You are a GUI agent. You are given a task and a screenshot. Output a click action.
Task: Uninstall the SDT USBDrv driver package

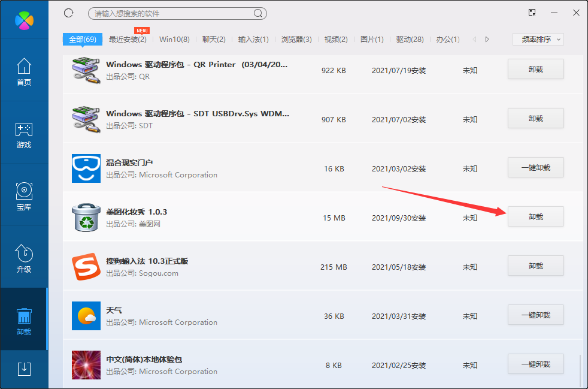coord(536,118)
